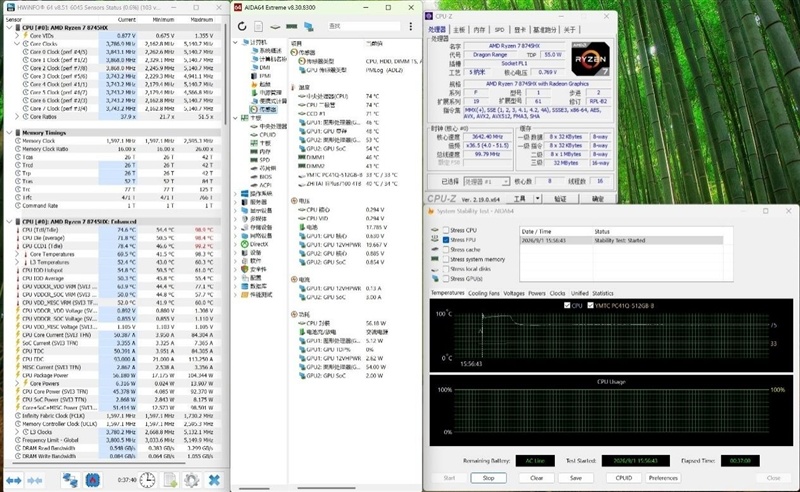800x492 pixels.
Task: Enable Stress CPU checkbox
Action: point(446,230)
